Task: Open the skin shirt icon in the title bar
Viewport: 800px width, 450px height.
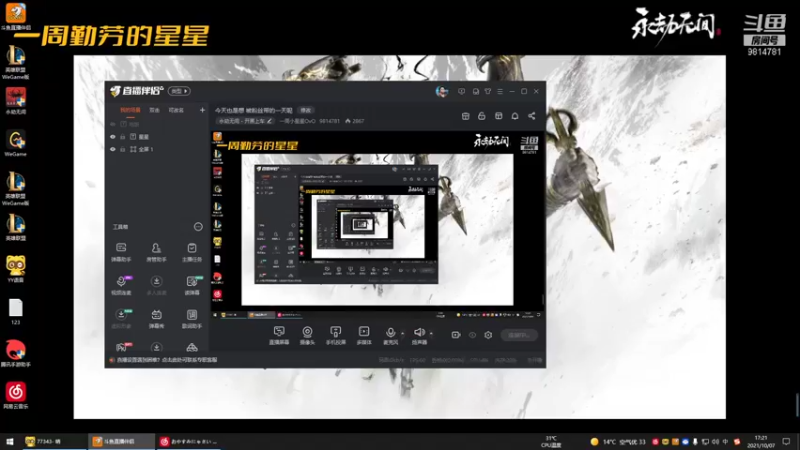Action: coord(488,91)
